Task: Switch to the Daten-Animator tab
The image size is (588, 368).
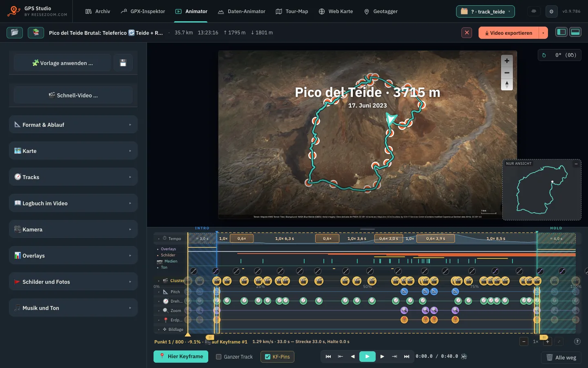Action: pos(241,11)
